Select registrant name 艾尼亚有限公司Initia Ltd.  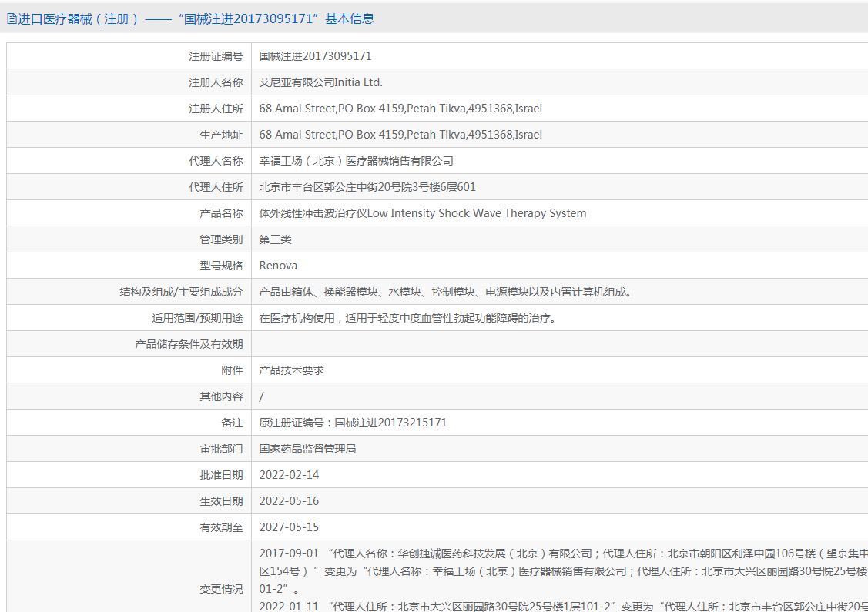[320, 82]
